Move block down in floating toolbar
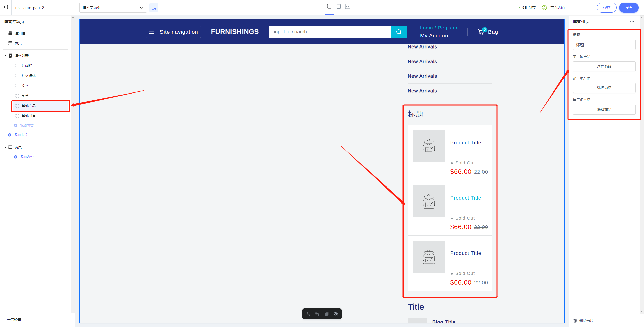The width and height of the screenshot is (644, 327). pos(317,314)
